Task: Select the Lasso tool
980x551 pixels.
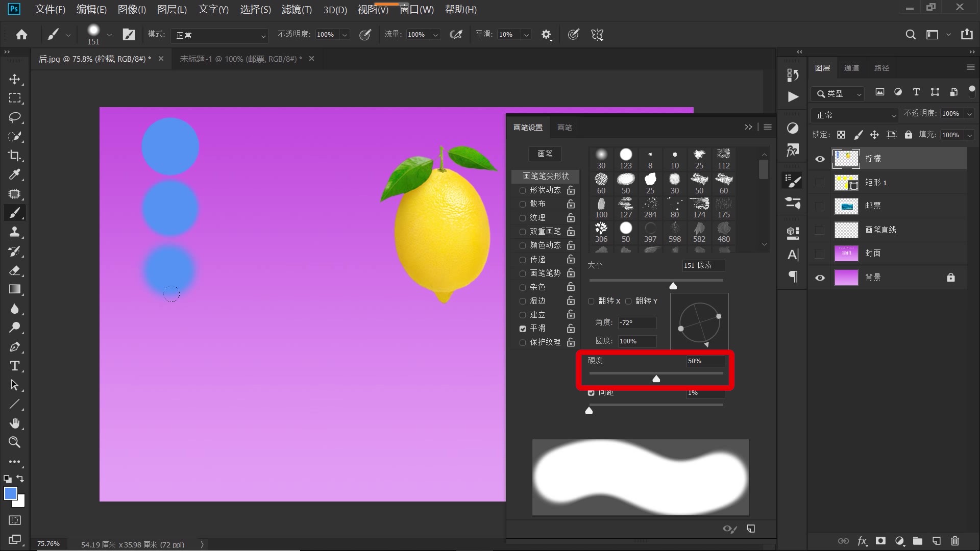Action: pyautogui.click(x=15, y=117)
